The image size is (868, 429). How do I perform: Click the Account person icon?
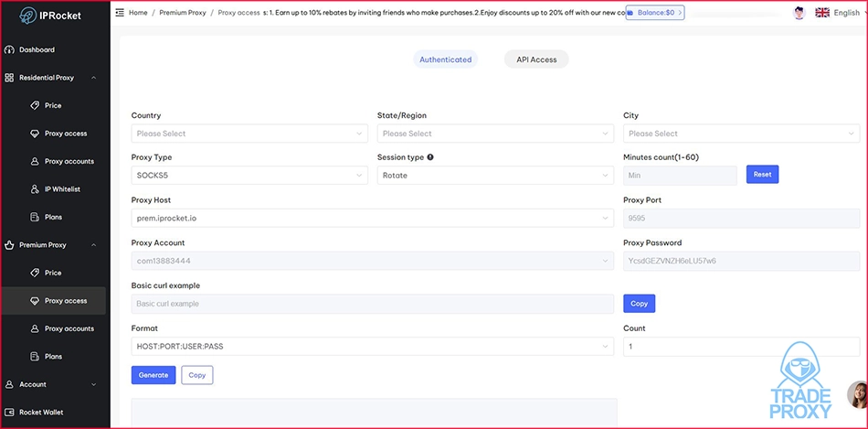click(9, 385)
